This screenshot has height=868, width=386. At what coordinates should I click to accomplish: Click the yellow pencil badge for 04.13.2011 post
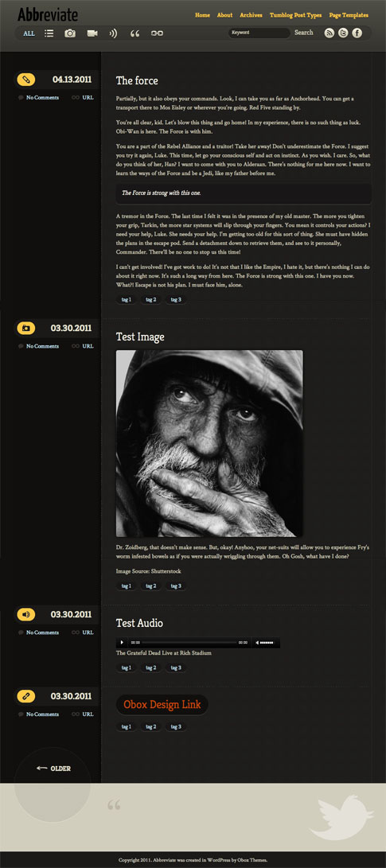tap(26, 79)
